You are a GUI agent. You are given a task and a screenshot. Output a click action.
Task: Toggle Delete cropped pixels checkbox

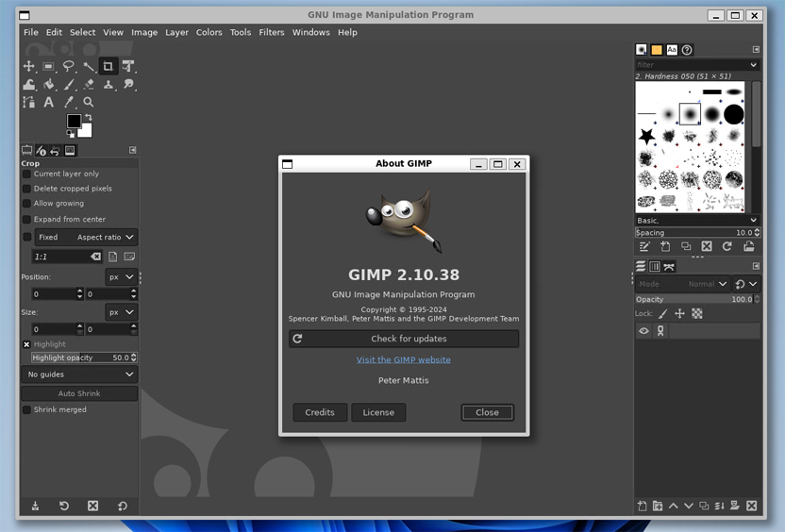coord(27,189)
